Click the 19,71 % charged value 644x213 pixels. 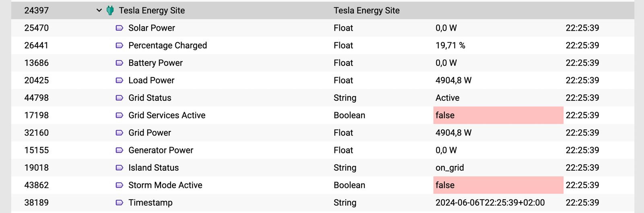pyautogui.click(x=450, y=46)
